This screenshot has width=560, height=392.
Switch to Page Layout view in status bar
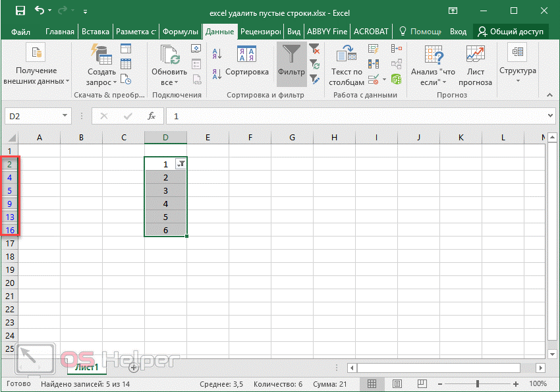tap(397, 383)
